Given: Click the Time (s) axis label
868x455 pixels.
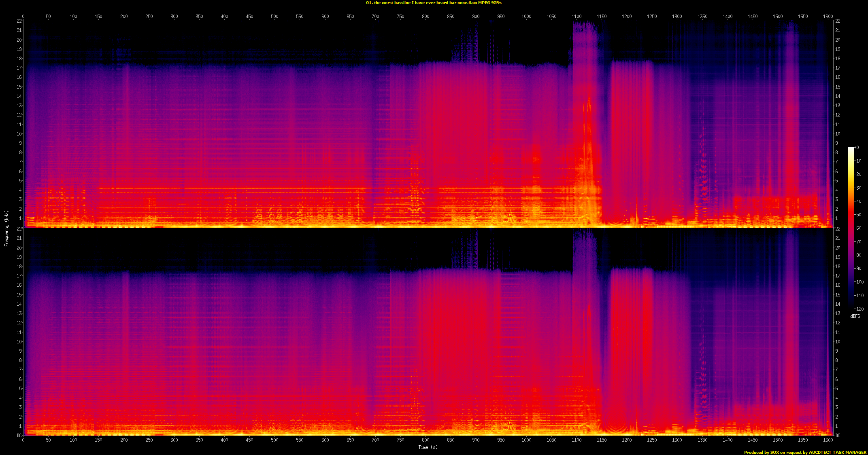Looking at the screenshot, I should 428,447.
